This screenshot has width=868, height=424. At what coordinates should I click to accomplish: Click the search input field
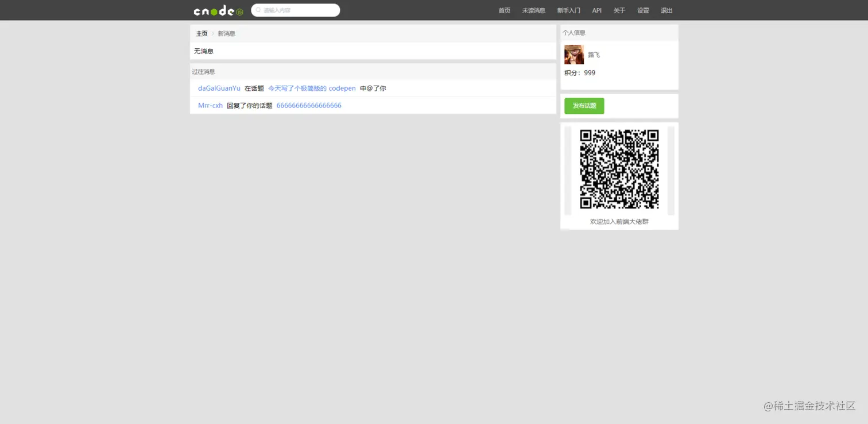299,10
